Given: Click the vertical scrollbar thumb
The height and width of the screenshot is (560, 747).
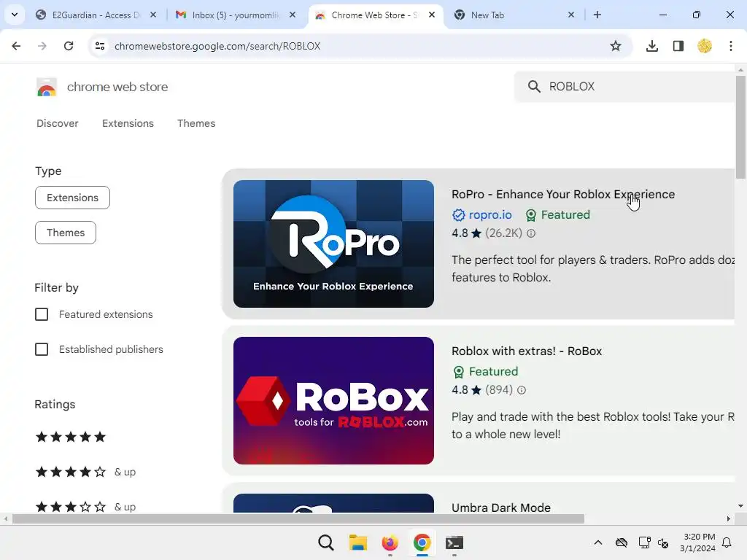Looking at the screenshot, I should tap(740, 127).
